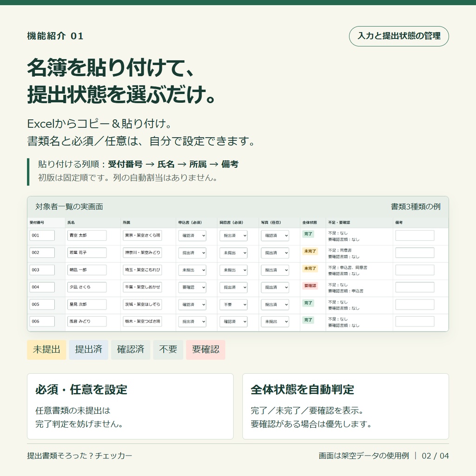Click the name field 星見 次郎
This screenshot has height=476, width=476.
[87, 304]
